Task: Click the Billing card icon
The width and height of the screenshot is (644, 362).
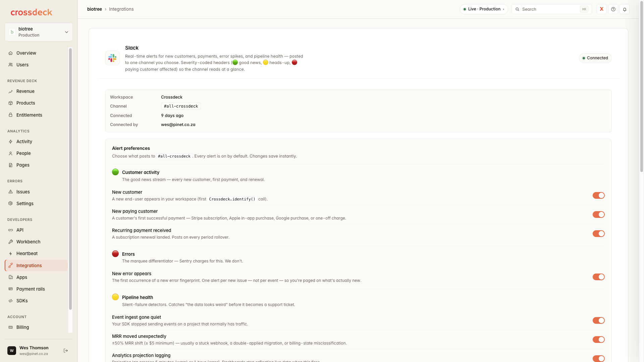Action: (11, 327)
